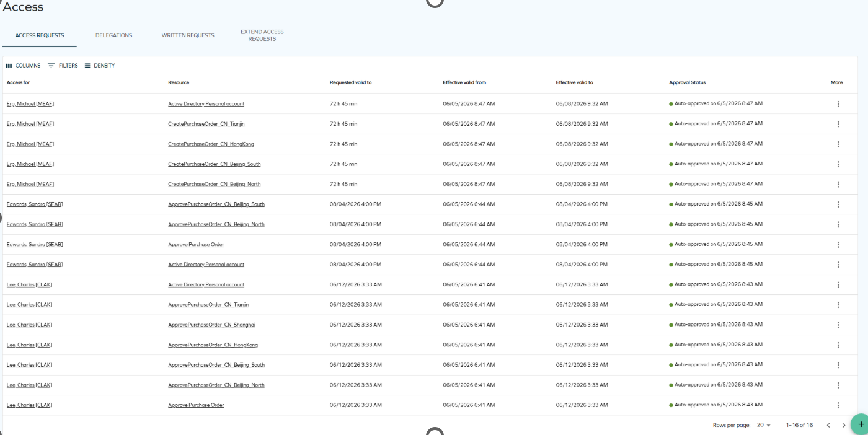The width and height of the screenshot is (868, 435).
Task: Open the Columns selector
Action: (x=23, y=66)
